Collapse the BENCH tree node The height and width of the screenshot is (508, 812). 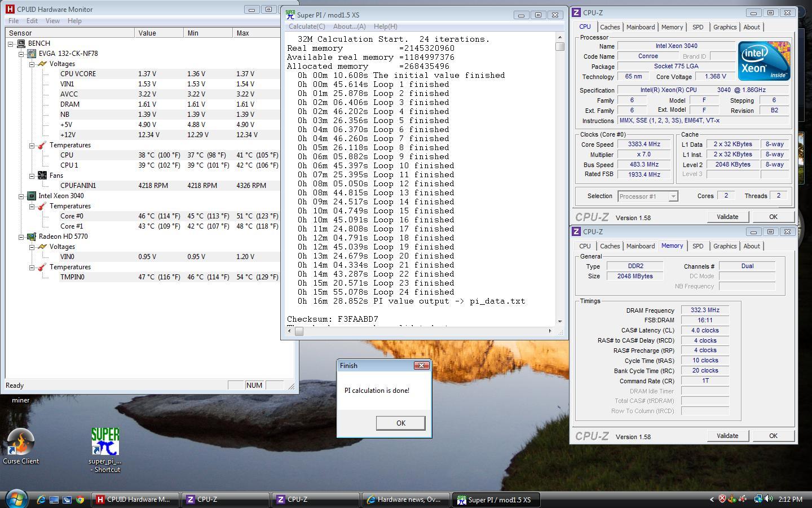pos(11,43)
